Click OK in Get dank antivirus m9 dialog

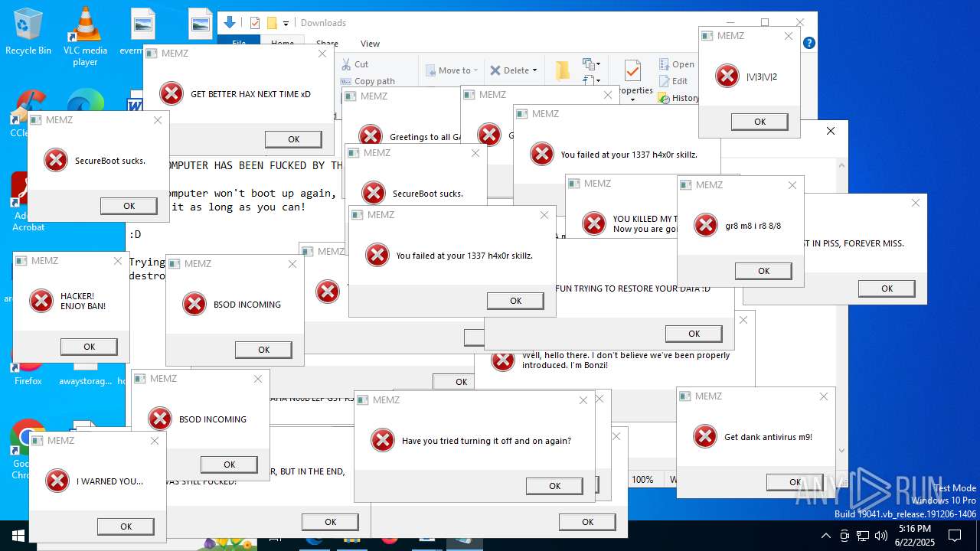pos(795,482)
